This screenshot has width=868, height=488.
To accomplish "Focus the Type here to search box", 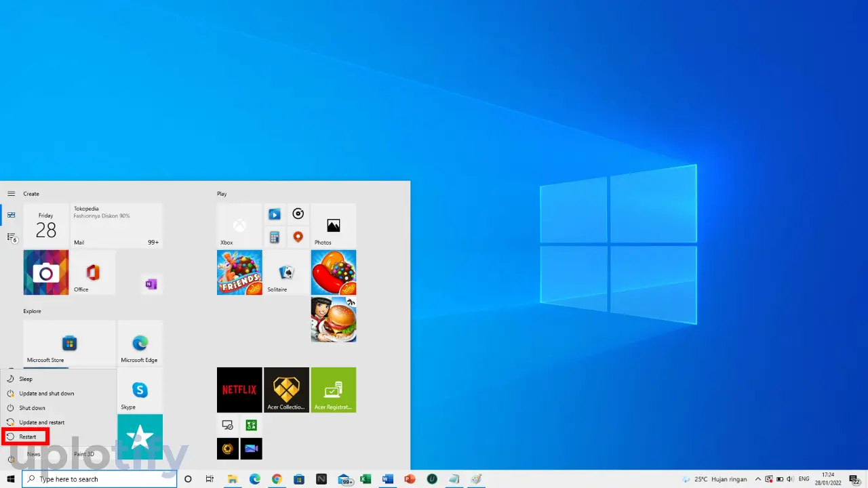I will (100, 479).
